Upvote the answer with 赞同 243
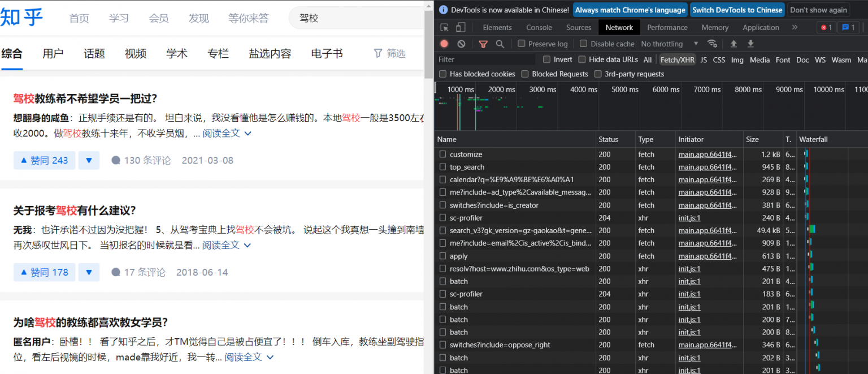This screenshot has width=868, height=374. [44, 161]
